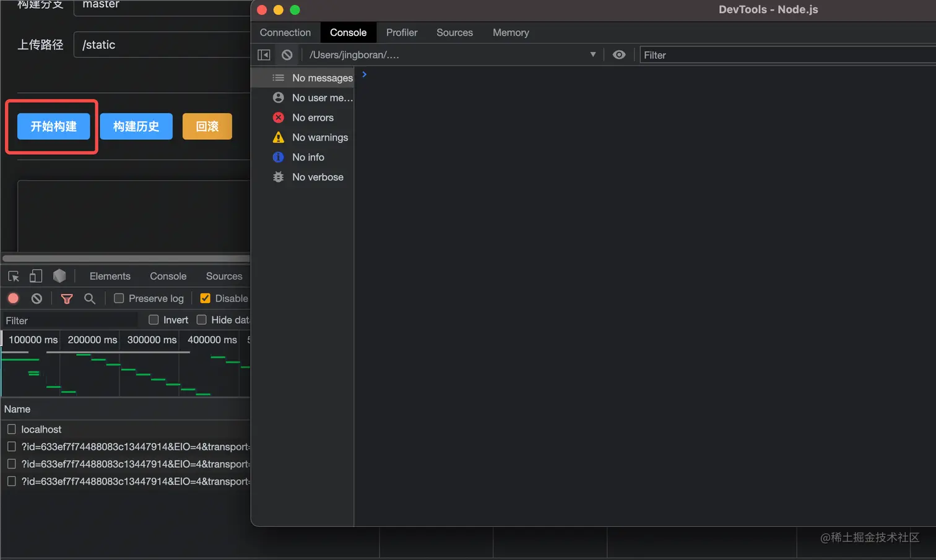This screenshot has width=936, height=560.
Task: Click the hexagon extension icon in DevTools
Action: coord(59,276)
